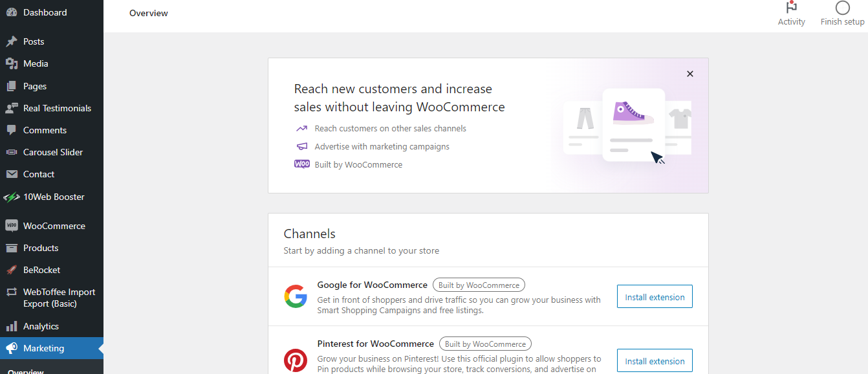868x374 pixels.
Task: Click the Posts pushpin icon
Action: tap(12, 41)
